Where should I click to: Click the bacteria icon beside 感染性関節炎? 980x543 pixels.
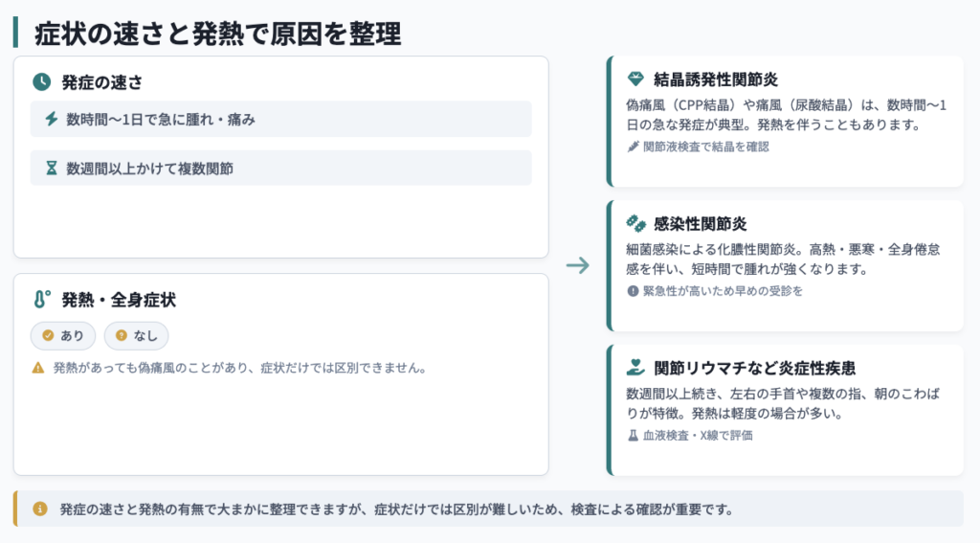[635, 223]
